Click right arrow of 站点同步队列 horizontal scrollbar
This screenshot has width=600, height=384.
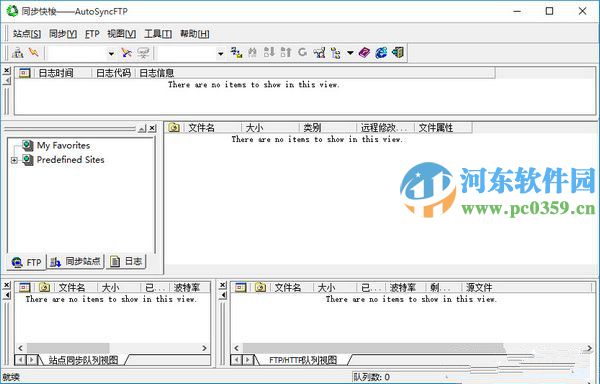(204, 348)
